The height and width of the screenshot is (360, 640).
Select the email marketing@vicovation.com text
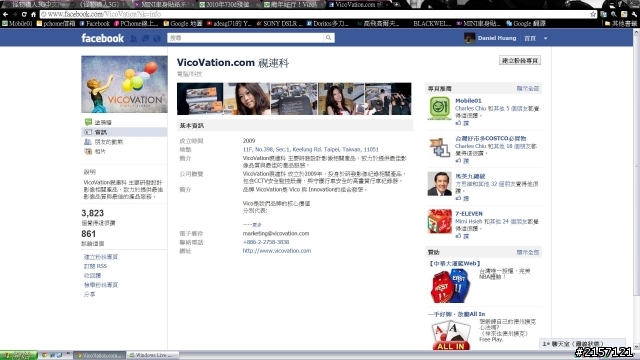[276, 233]
